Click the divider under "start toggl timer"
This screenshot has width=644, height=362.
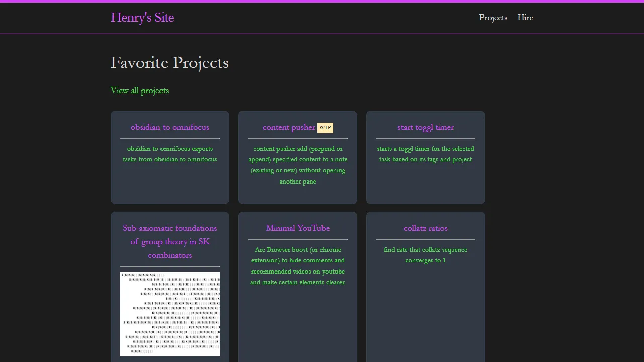tap(425, 139)
